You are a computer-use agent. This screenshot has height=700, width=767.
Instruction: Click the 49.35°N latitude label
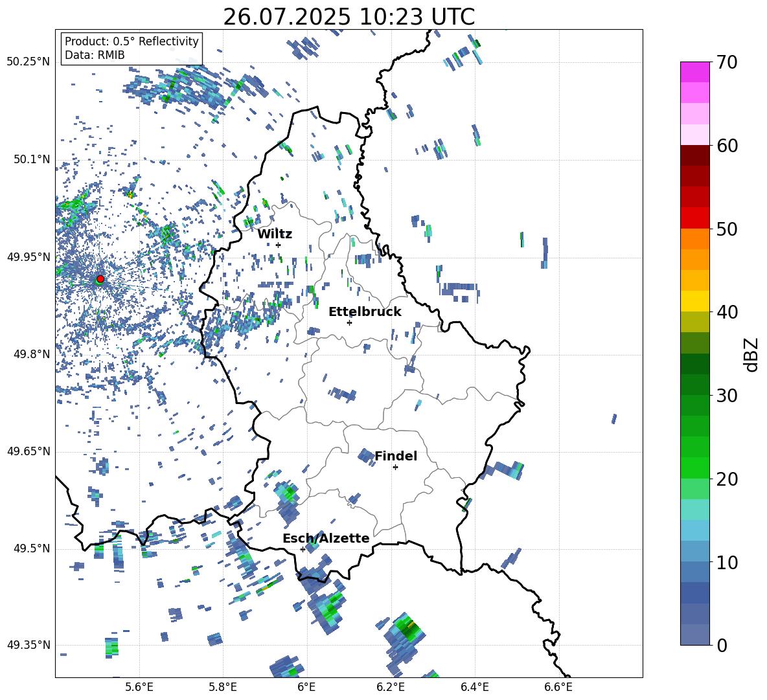pos(29,645)
